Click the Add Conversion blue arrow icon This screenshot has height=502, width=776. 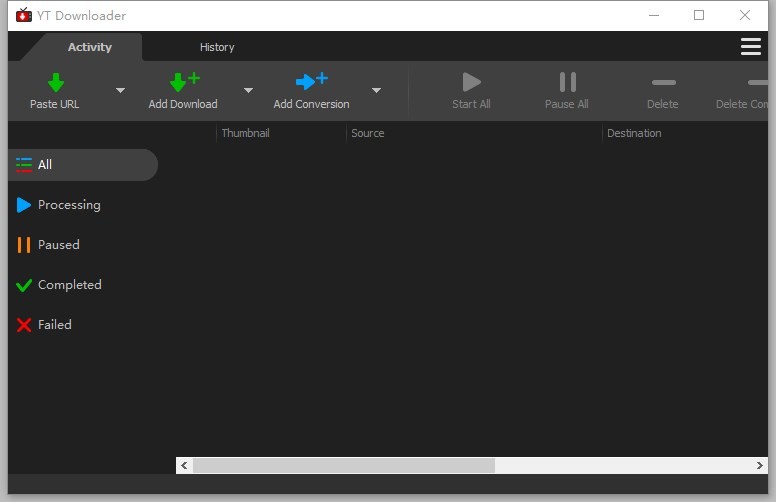[x=311, y=82]
